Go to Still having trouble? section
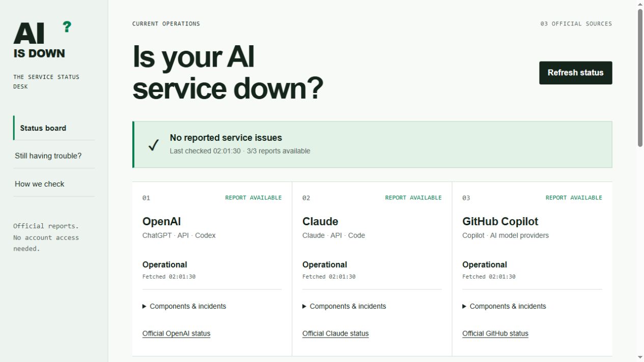 point(54,156)
